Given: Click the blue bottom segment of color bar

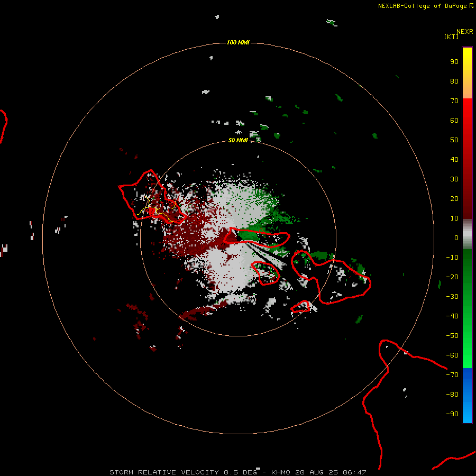Looking at the screenshot, I should coord(467,395).
